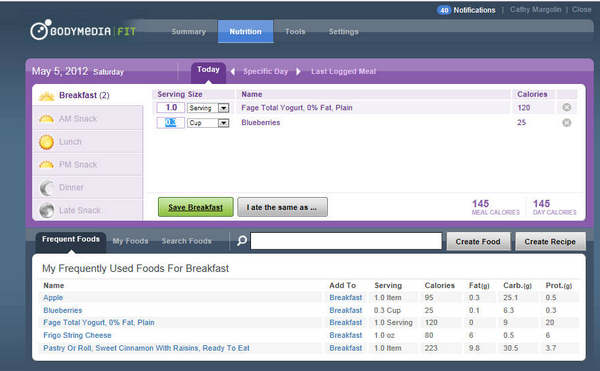
Task: Click the 'I ate the same as ...' button
Action: (282, 207)
